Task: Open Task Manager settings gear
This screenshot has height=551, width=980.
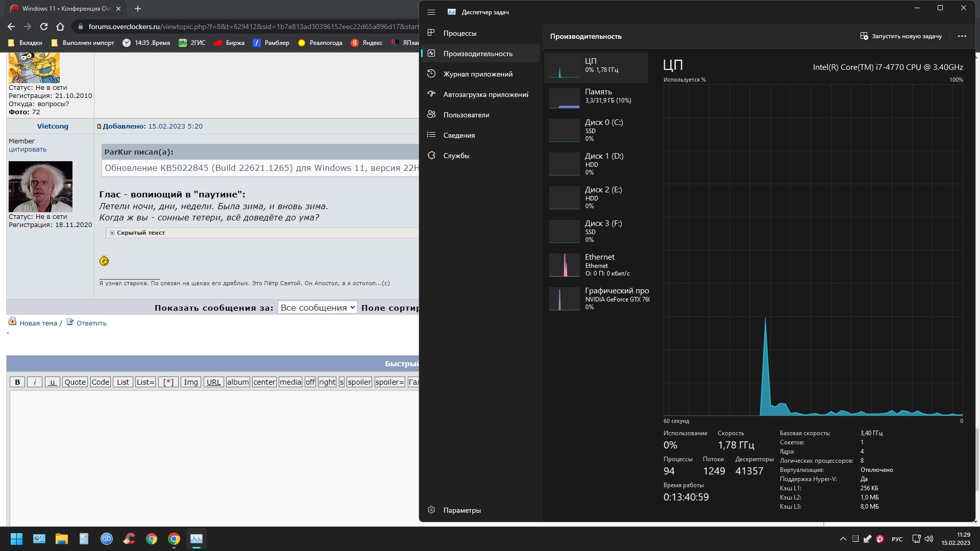Action: point(431,510)
